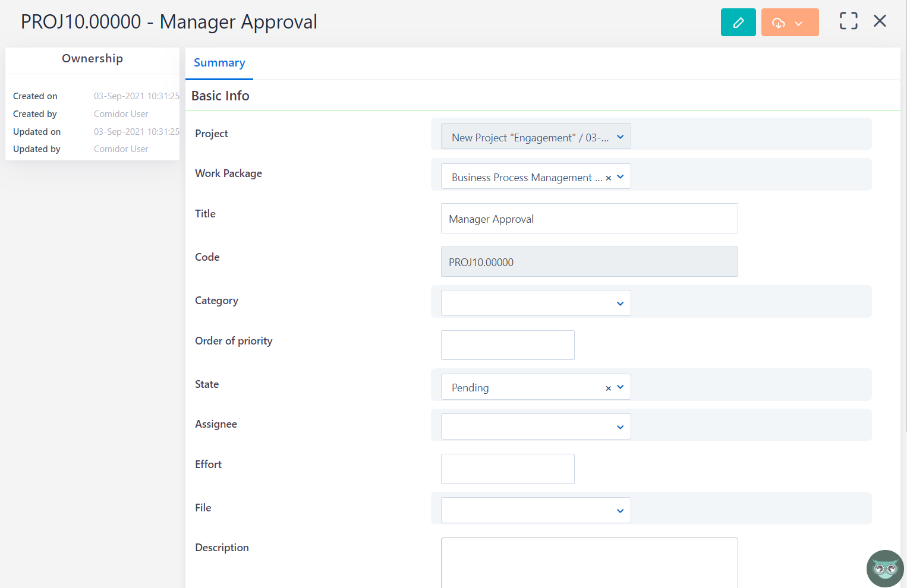Open the Assignee dropdown
This screenshot has width=907, height=588.
(x=620, y=426)
